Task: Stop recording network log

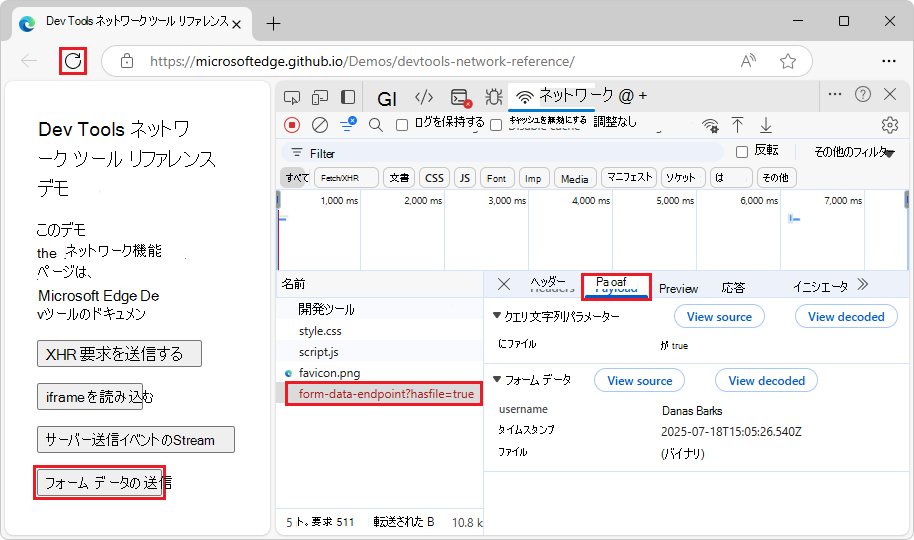Action: click(292, 125)
